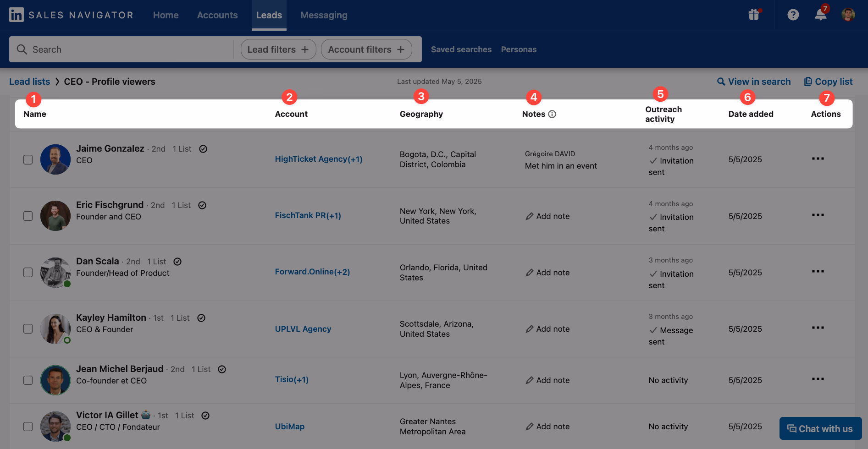The width and height of the screenshot is (868, 449).
Task: Click Copy list
Action: point(828,82)
